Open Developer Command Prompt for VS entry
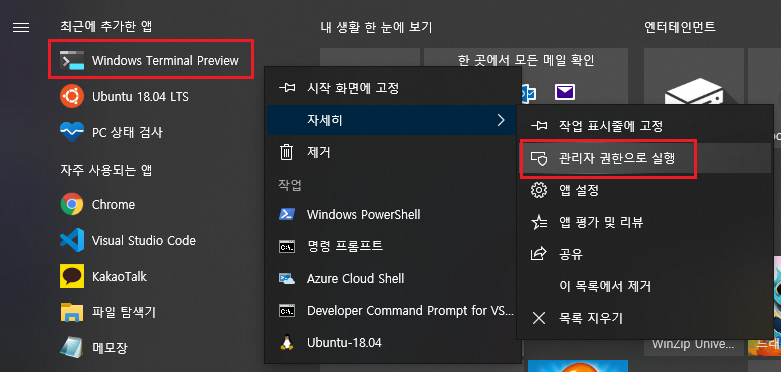 coord(391,311)
